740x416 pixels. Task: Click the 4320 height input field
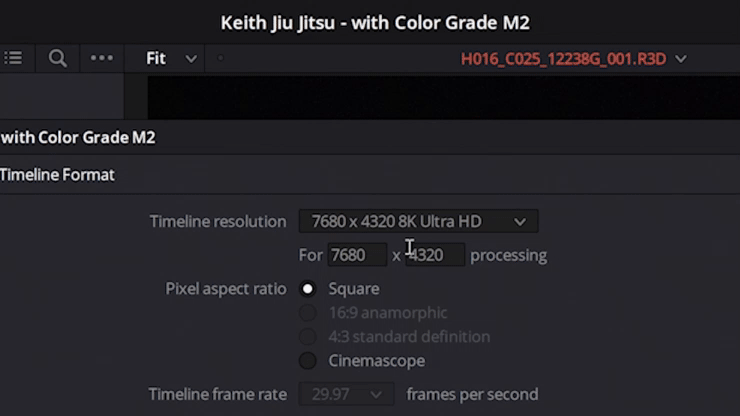[x=435, y=255]
